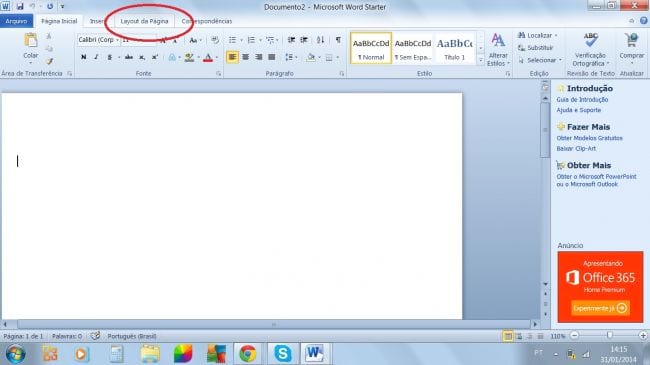Image resolution: width=650 pixels, height=365 pixels.
Task: Click the vertical scrollbar thumb
Action: pos(545,130)
